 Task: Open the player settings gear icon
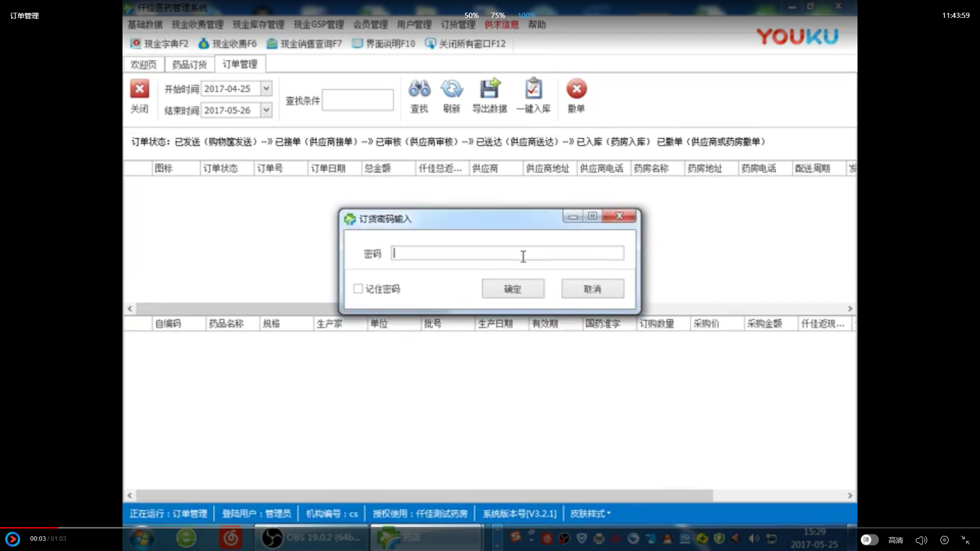944,540
